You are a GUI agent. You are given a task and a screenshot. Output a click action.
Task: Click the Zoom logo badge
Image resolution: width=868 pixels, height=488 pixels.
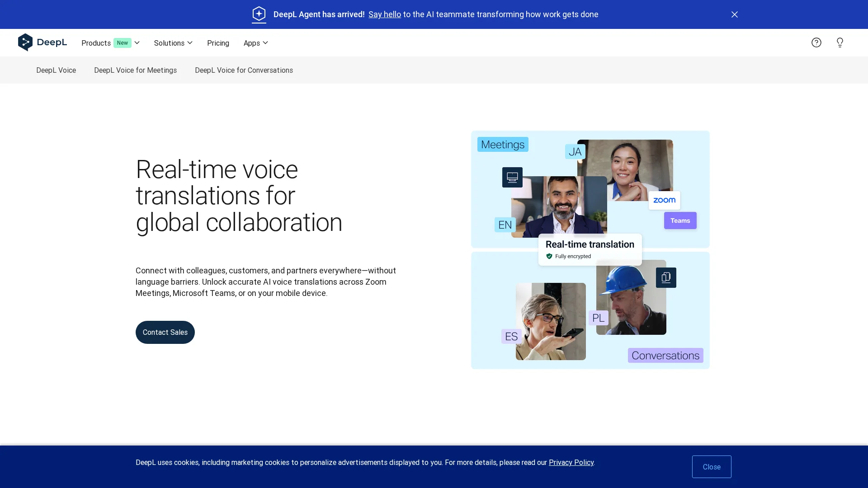664,200
